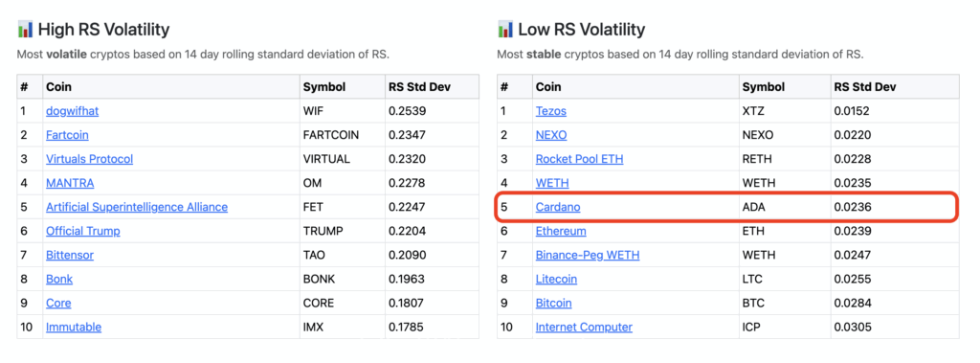Open the Tezos coin link

coord(550,111)
